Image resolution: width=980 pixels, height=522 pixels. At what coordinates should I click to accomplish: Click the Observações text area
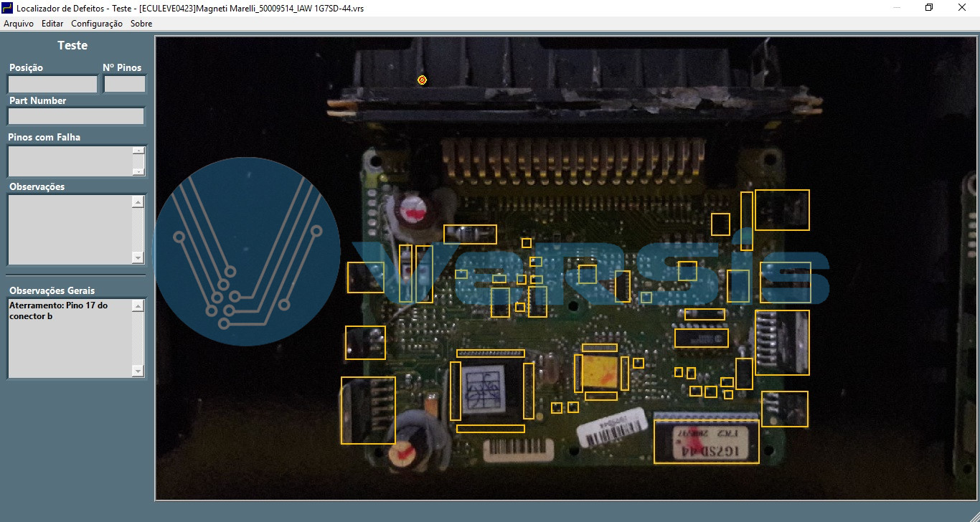[70, 229]
